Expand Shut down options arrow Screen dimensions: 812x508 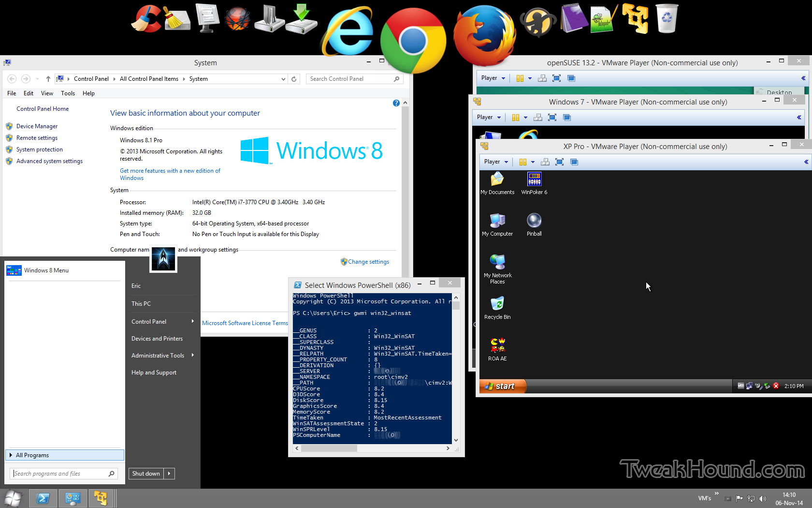169,474
